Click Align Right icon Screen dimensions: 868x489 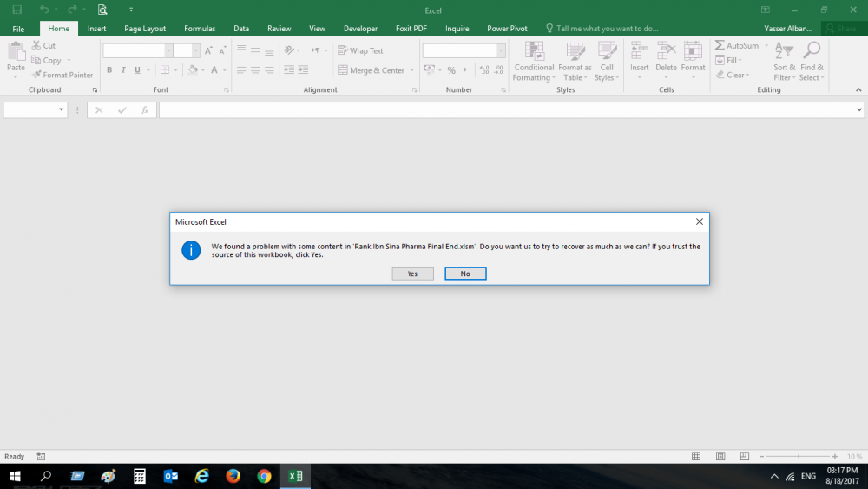click(269, 69)
